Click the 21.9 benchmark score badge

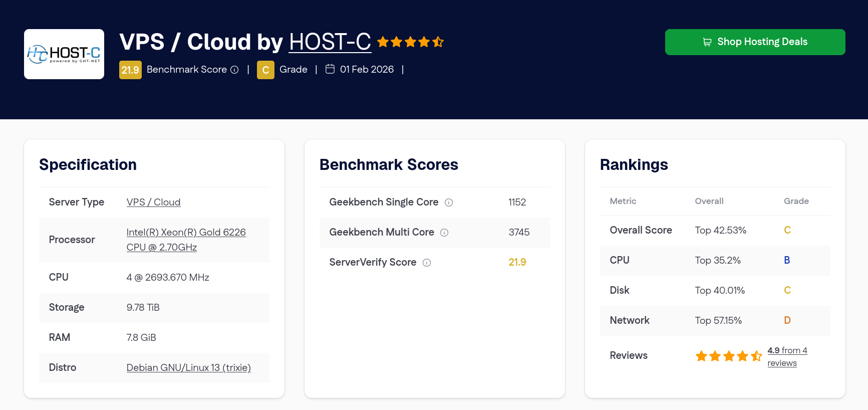(130, 70)
